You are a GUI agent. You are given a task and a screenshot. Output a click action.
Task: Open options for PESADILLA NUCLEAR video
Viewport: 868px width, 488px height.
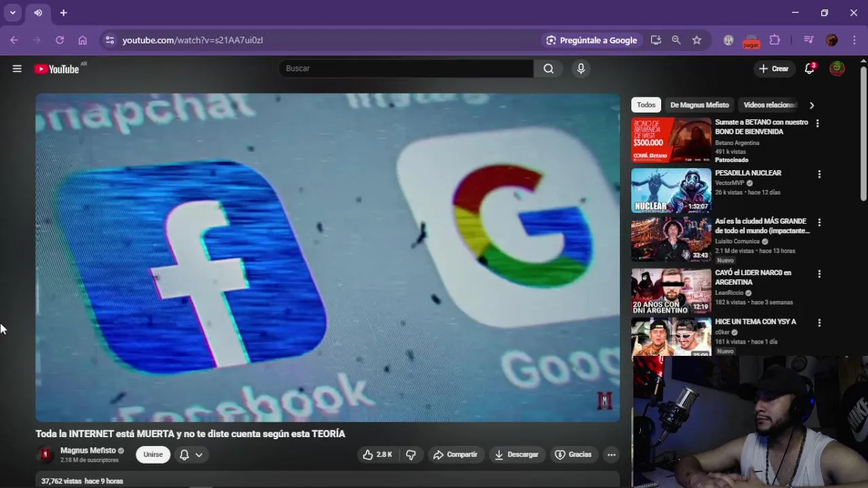[819, 174]
